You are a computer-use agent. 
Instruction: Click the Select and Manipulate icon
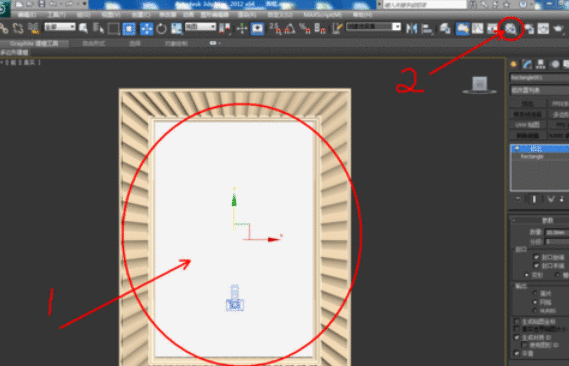click(242, 28)
